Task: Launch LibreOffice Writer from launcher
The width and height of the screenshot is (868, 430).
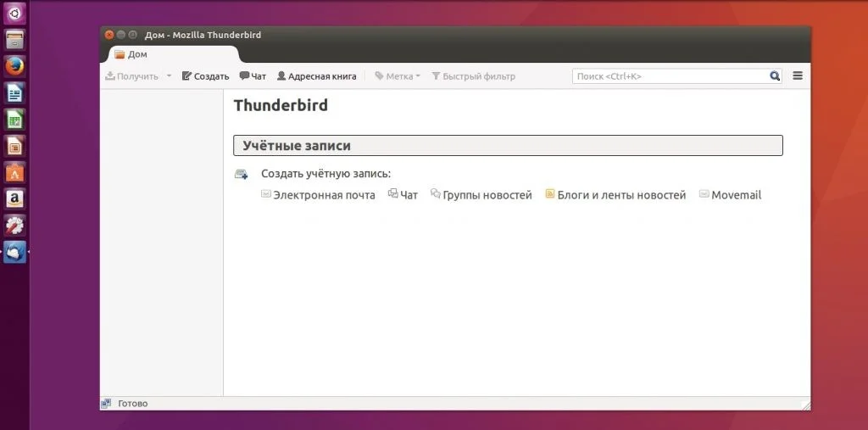Action: [x=14, y=92]
